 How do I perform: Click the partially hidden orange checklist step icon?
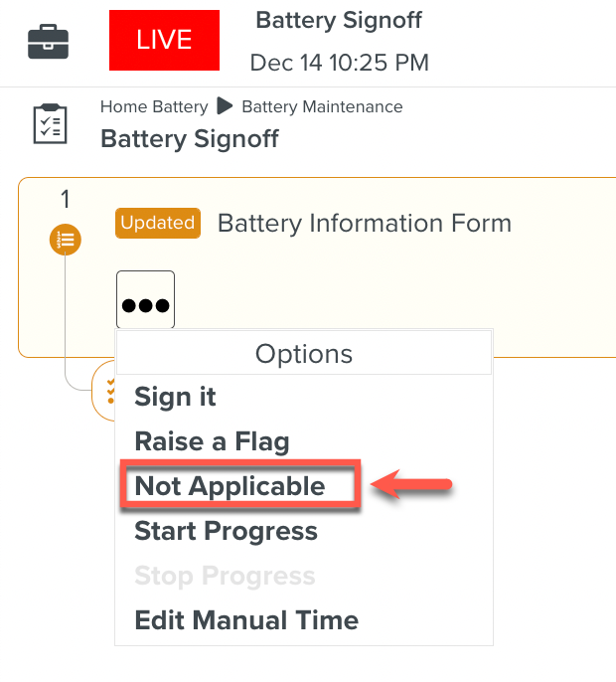click(x=106, y=390)
